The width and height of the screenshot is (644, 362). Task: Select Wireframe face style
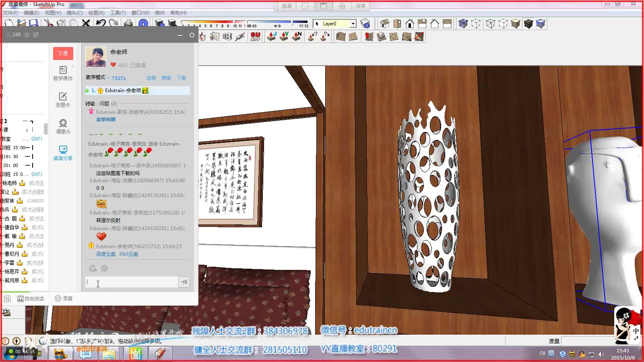tap(490, 24)
